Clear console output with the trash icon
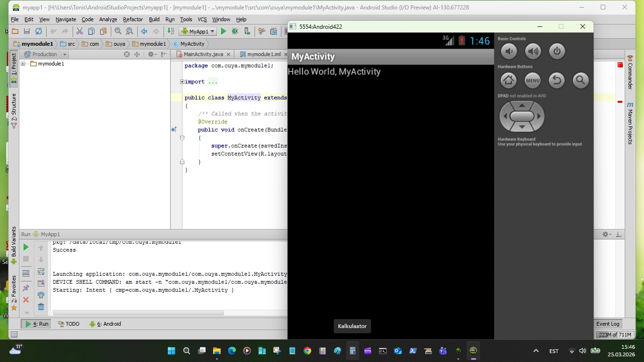The width and height of the screenshot is (644, 362). [x=41, y=307]
